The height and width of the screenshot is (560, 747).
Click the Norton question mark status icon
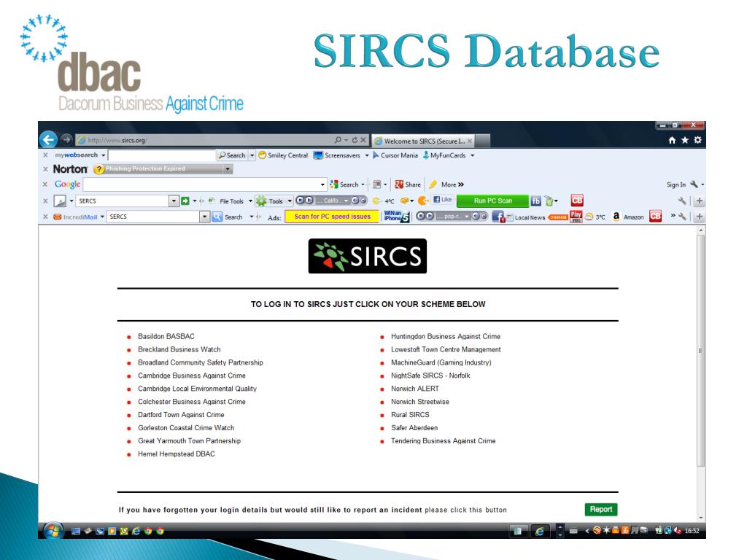tap(98, 169)
